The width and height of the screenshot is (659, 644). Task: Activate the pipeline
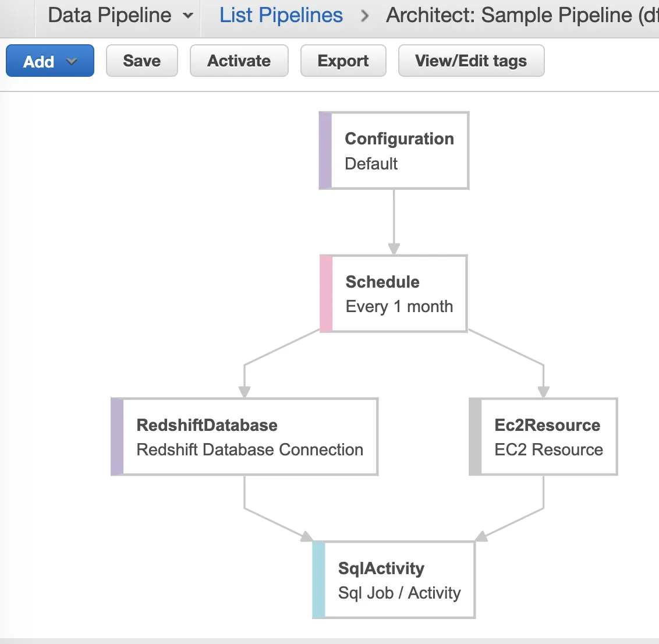(x=239, y=61)
